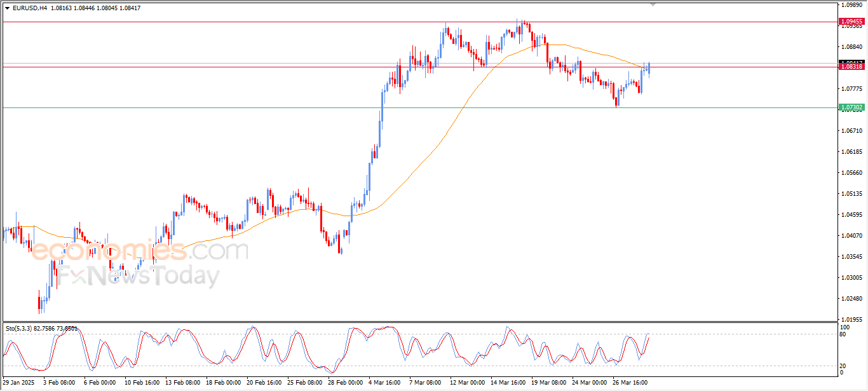868x391 pixels.
Task: Click the 1.04595 price scale label
Action: pyautogui.click(x=851, y=215)
